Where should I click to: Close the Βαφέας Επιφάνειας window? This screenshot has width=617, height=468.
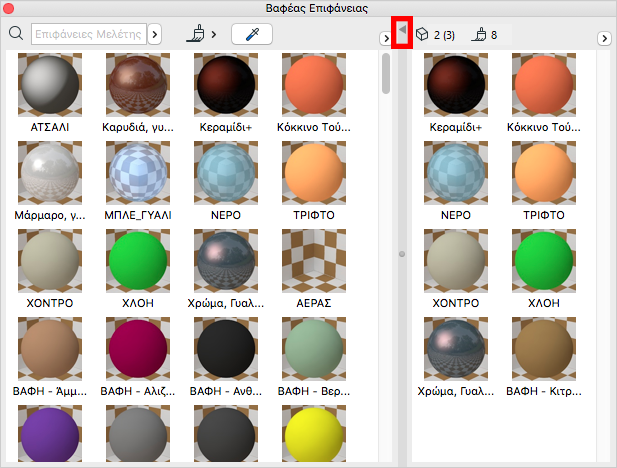(8, 8)
